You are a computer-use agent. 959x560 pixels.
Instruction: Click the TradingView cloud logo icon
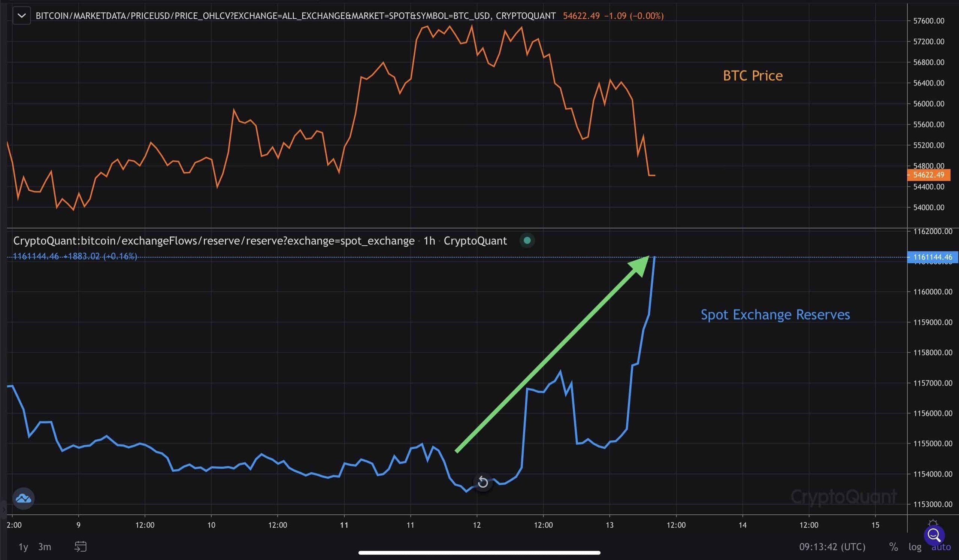click(24, 498)
